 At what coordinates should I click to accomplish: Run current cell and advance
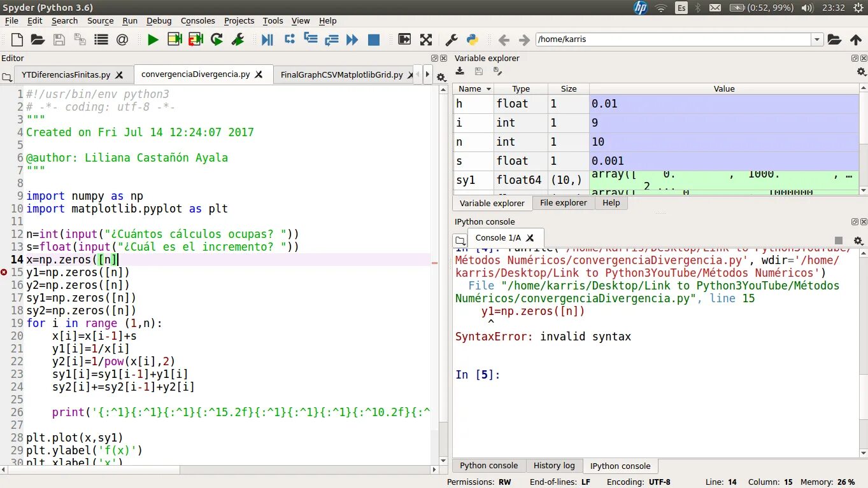coord(196,39)
